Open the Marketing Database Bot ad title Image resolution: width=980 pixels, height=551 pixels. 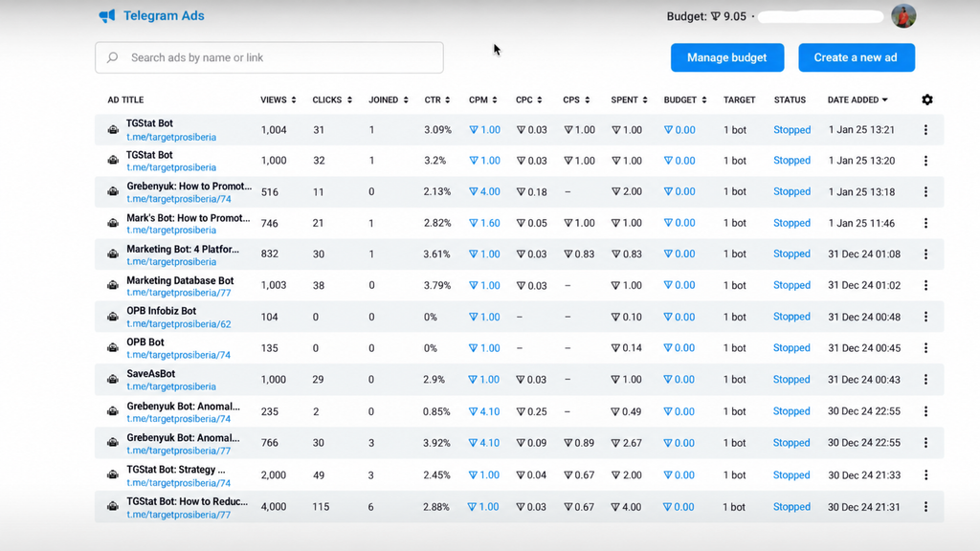180,280
